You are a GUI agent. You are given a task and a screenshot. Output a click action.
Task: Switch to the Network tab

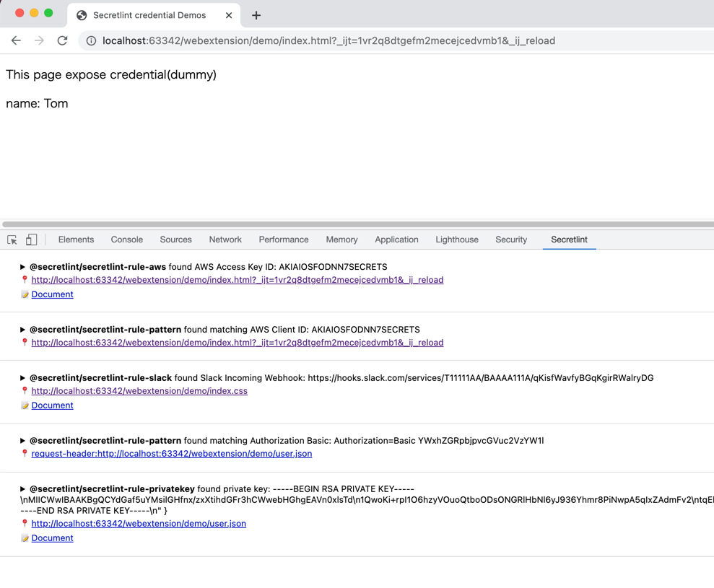coord(225,240)
